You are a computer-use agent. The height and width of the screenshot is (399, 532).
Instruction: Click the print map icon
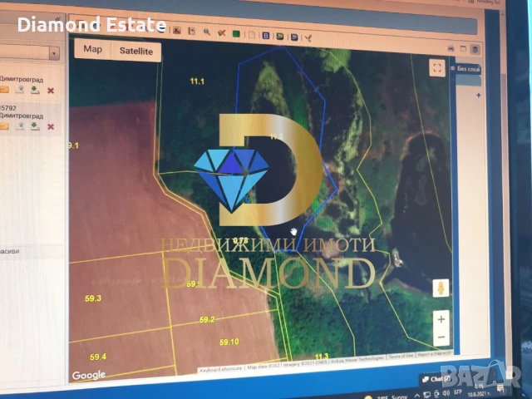(451, 48)
